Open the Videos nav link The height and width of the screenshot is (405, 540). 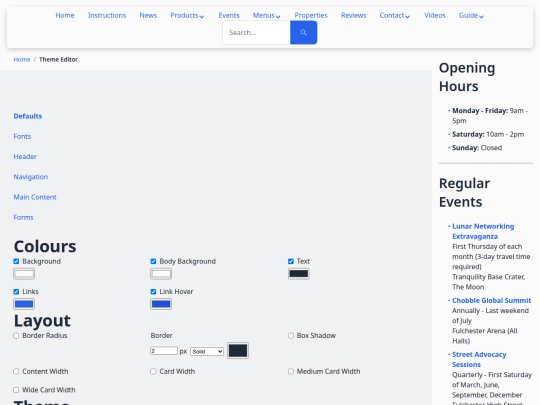[435, 15]
